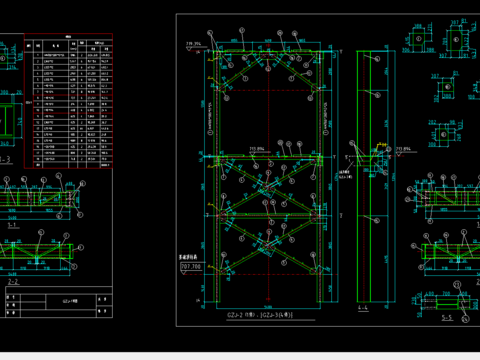Screen dimensions: 480x360
Task: Select the 719.394 elevation marker
Action: (194, 44)
